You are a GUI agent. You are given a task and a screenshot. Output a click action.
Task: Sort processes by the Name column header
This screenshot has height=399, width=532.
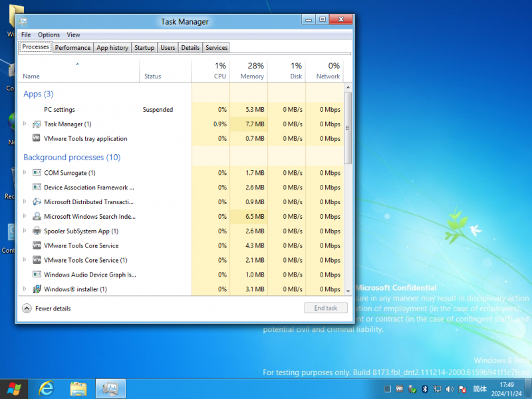tap(78, 71)
